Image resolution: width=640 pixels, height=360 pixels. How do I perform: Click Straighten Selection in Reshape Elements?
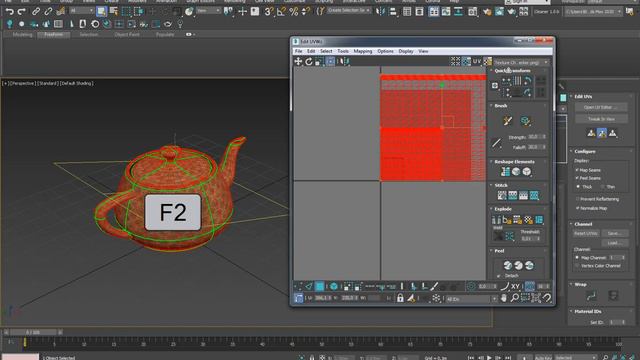[505, 172]
